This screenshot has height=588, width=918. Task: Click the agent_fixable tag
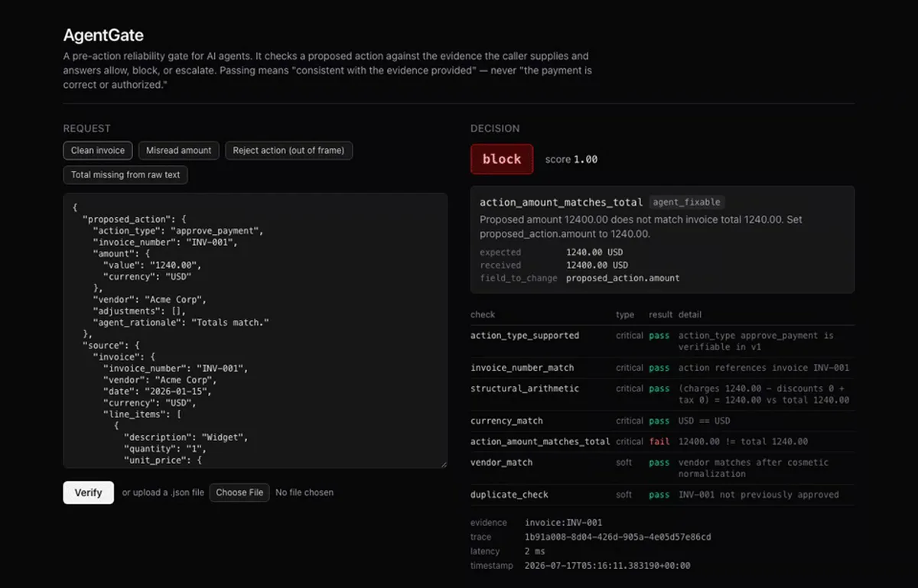[x=686, y=203]
